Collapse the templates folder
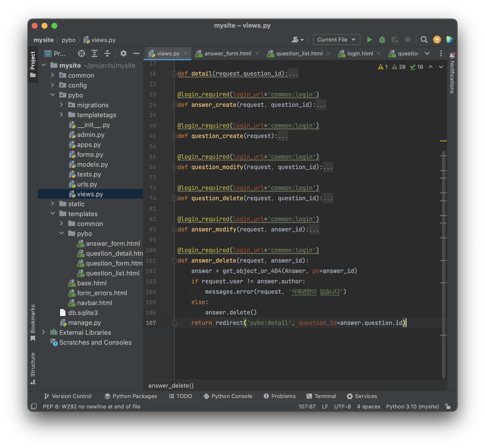 tap(53, 214)
